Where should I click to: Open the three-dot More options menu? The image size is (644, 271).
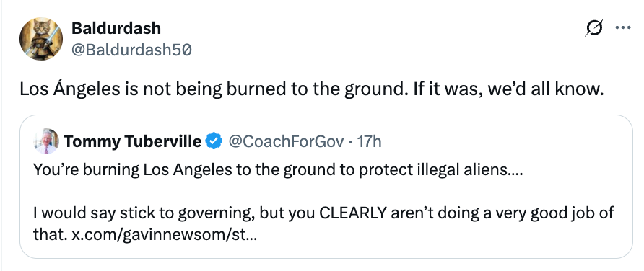622,28
